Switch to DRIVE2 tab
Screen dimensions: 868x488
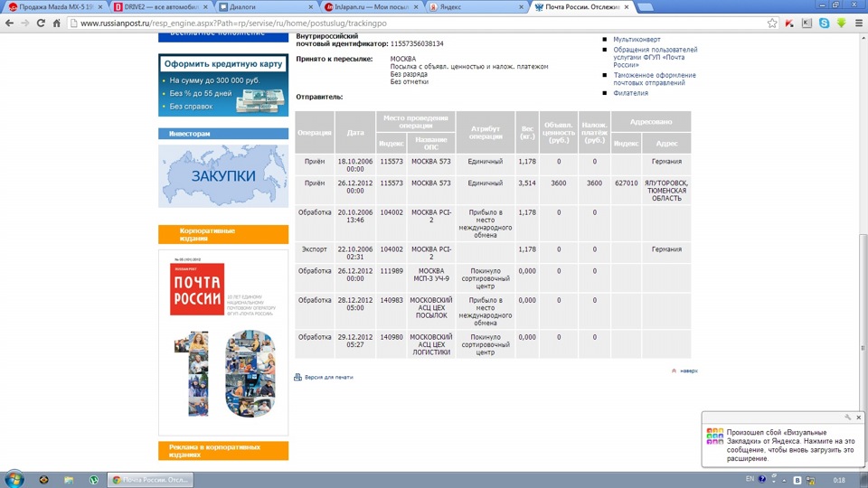coord(161,6)
